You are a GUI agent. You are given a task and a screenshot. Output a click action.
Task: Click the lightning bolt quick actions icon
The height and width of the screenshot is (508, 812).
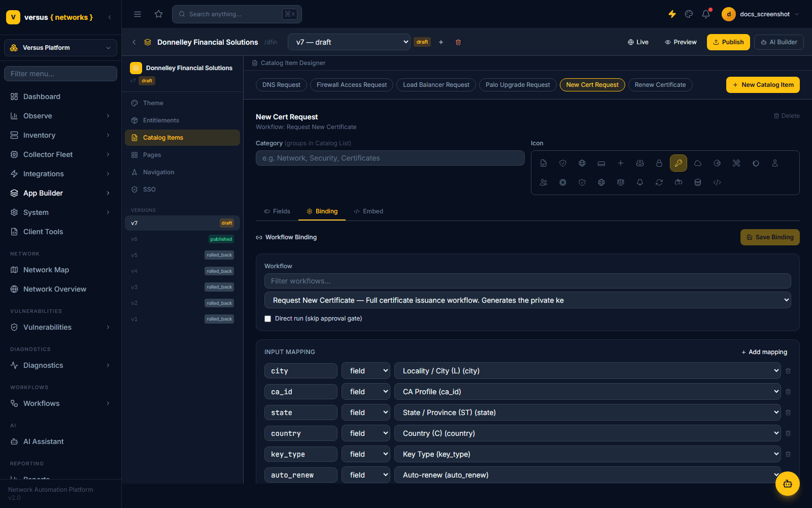[672, 14]
